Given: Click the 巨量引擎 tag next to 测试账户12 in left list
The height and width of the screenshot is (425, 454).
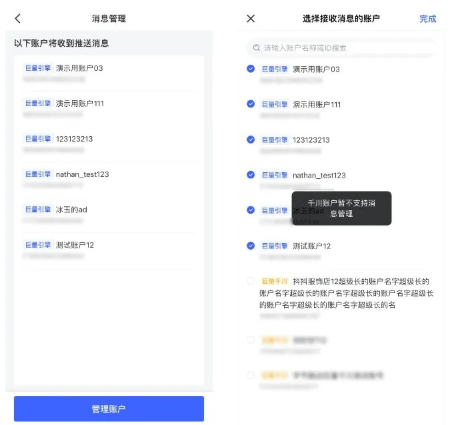Looking at the screenshot, I should pos(38,245).
